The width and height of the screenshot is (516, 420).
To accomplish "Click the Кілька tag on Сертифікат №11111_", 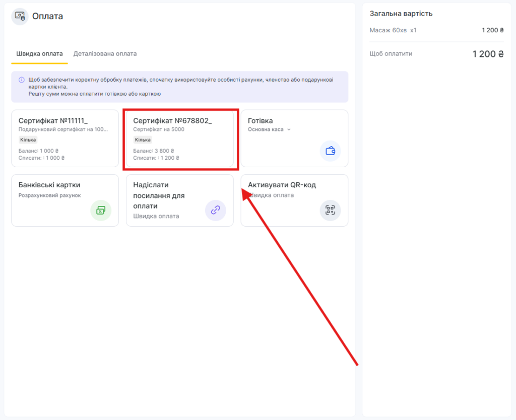I will 28,140.
